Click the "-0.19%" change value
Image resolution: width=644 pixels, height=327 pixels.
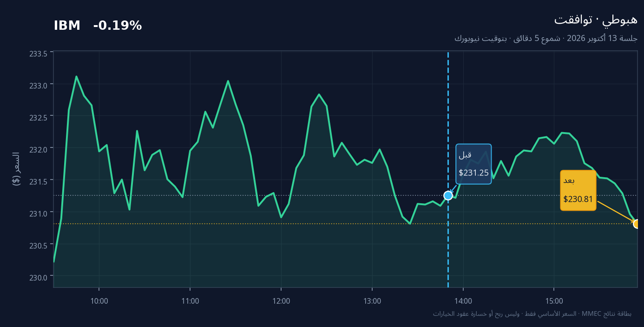[x=118, y=26]
